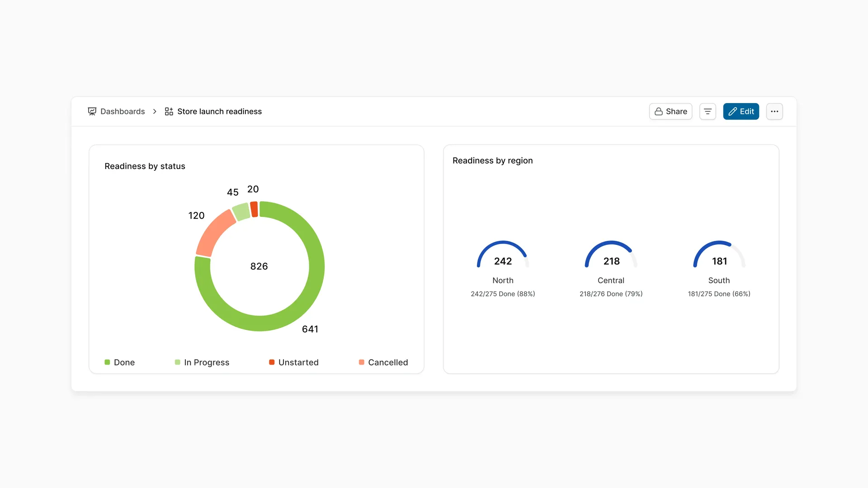Click the Done legend label
The height and width of the screenshot is (488, 868).
124,362
